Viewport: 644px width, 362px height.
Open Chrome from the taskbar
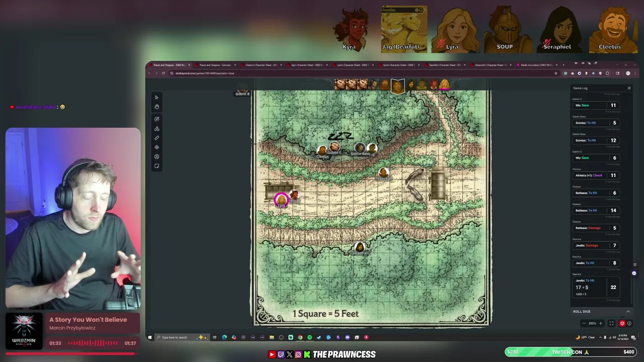(300, 337)
